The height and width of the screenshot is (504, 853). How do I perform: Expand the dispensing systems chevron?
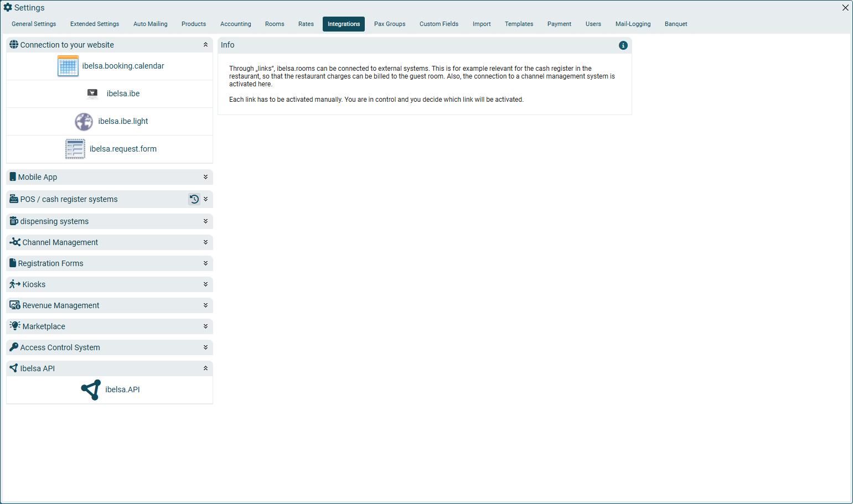[205, 221]
